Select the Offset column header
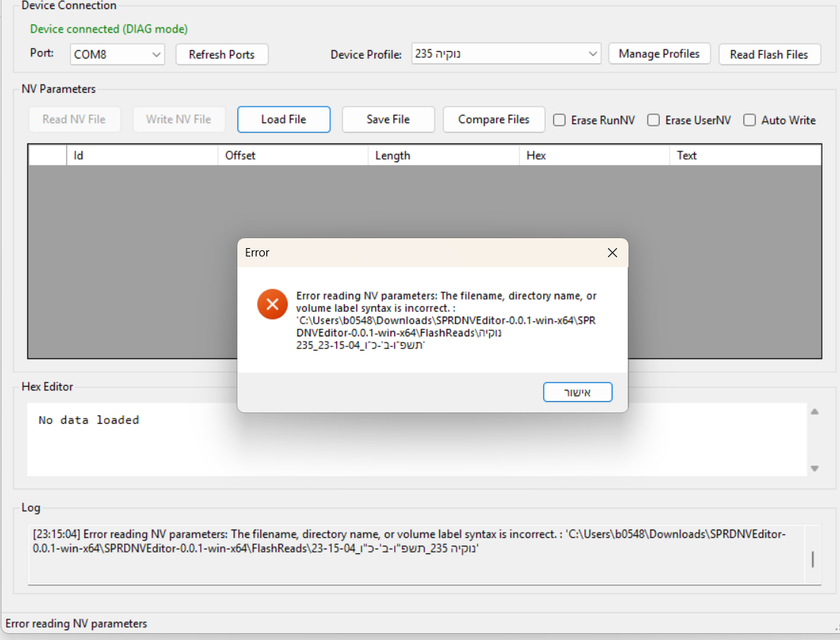The height and width of the screenshot is (640, 840). [x=293, y=155]
